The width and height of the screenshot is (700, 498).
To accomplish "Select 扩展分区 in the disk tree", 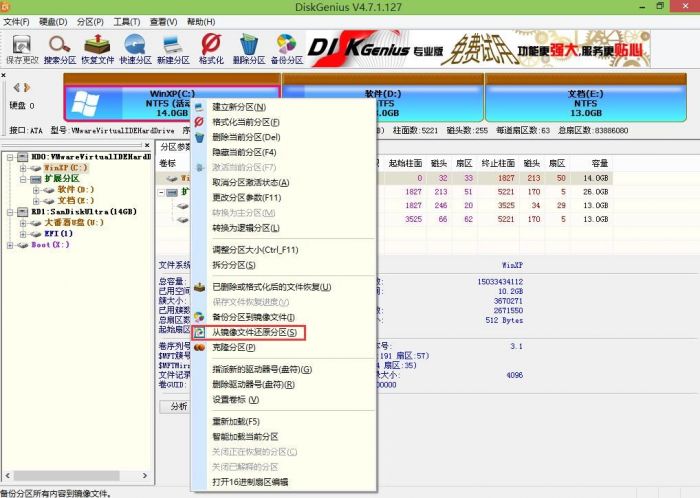I will tap(62, 178).
